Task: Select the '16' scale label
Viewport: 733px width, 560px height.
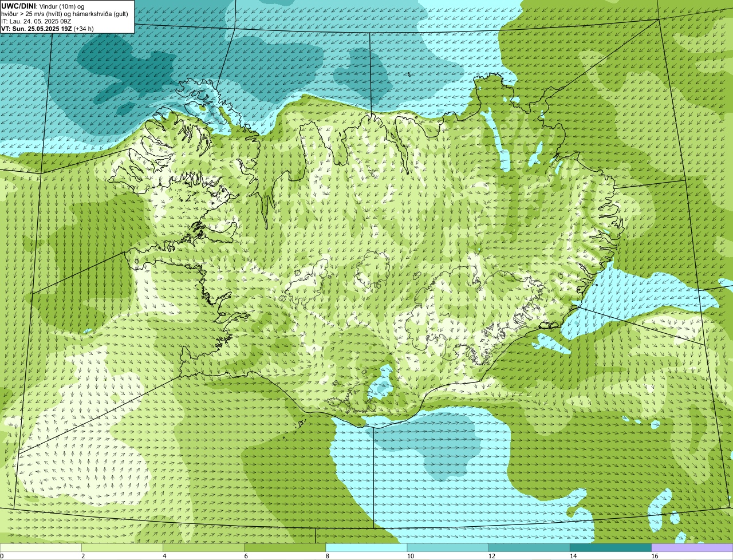Action: tap(655, 556)
